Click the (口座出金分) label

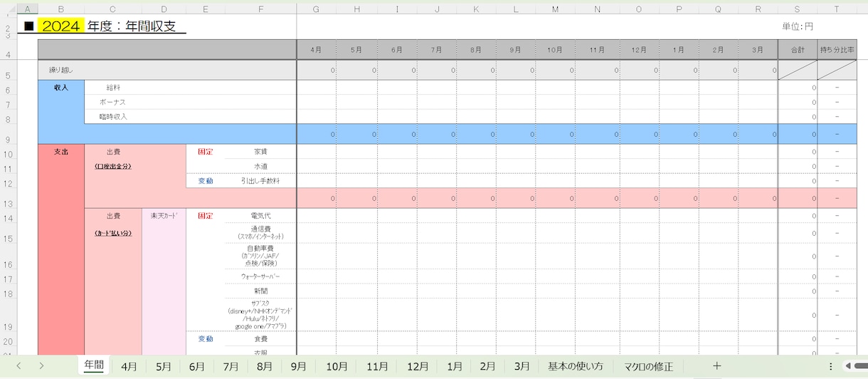click(113, 166)
